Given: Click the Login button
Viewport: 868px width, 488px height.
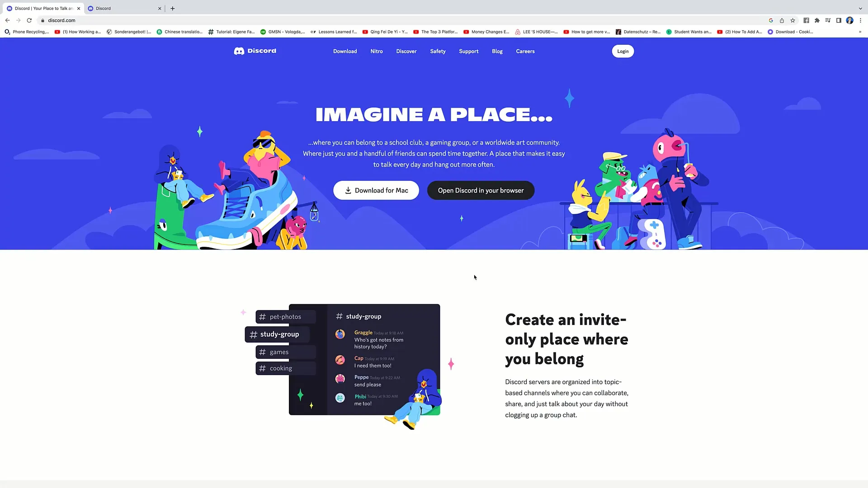Looking at the screenshot, I should [x=623, y=51].
